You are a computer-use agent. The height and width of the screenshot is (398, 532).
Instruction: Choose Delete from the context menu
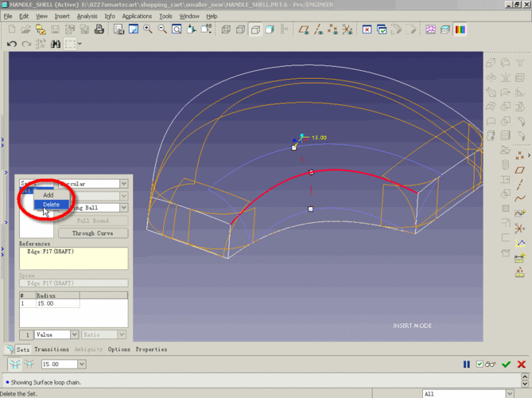tap(51, 205)
